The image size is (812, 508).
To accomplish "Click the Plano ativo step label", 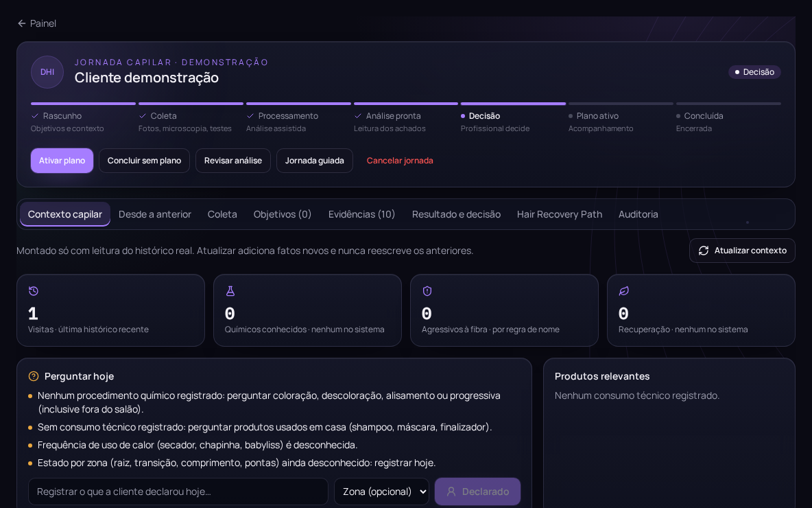I will (x=597, y=115).
